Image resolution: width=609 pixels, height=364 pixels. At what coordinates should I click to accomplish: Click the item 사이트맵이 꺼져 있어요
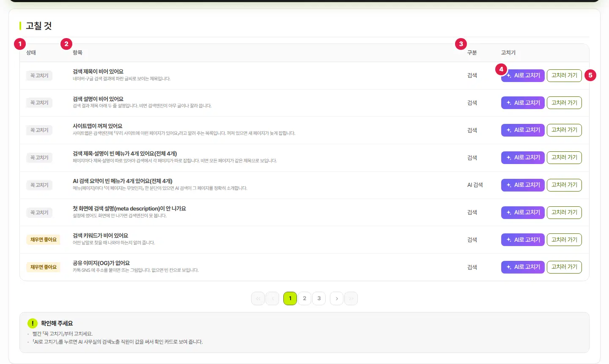click(x=98, y=126)
